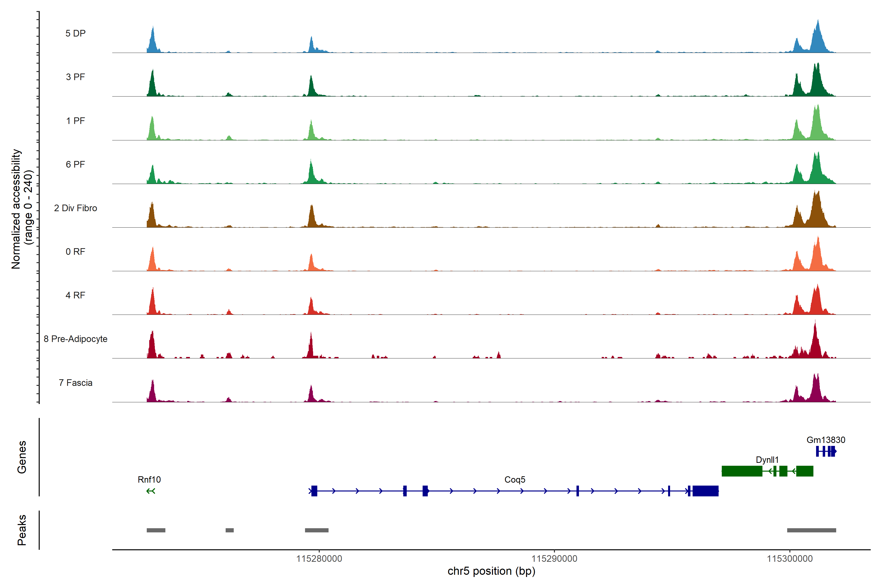Click the 2 Div Fibro label
882x588 pixels.
point(75,208)
